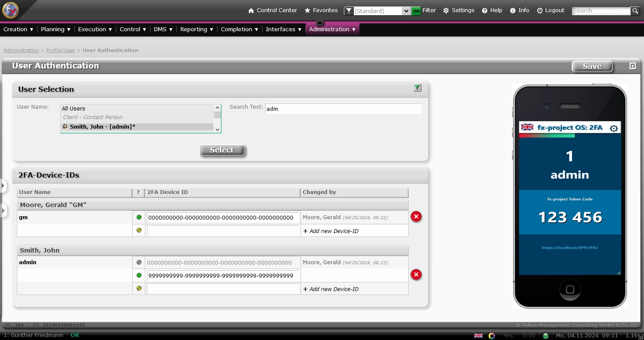The image size is (644, 340).
Task: Open the [Standard] filter dropdown
Action: click(x=406, y=11)
